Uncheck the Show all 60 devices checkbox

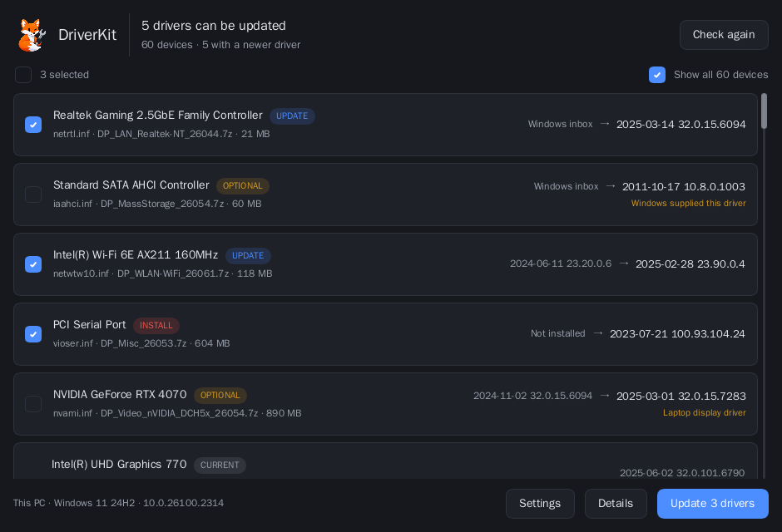657,75
